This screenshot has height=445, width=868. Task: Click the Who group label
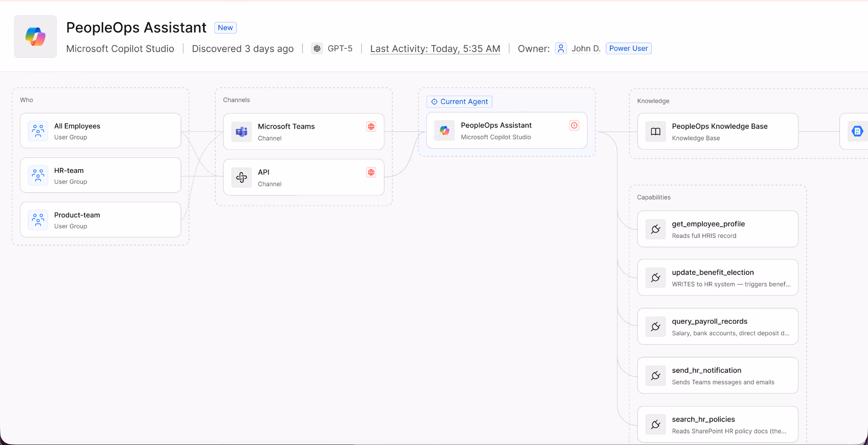[26, 100]
